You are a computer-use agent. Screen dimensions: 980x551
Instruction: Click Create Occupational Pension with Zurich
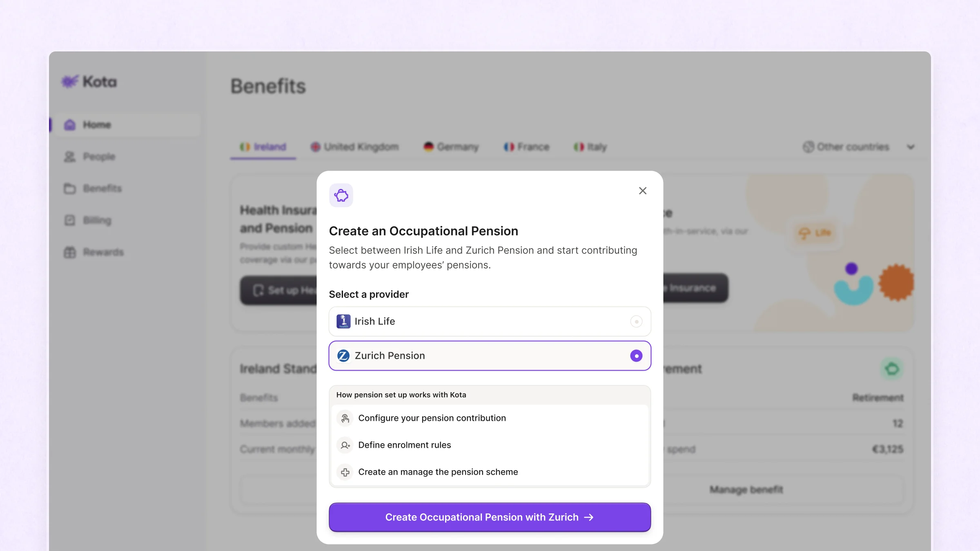[x=490, y=517]
